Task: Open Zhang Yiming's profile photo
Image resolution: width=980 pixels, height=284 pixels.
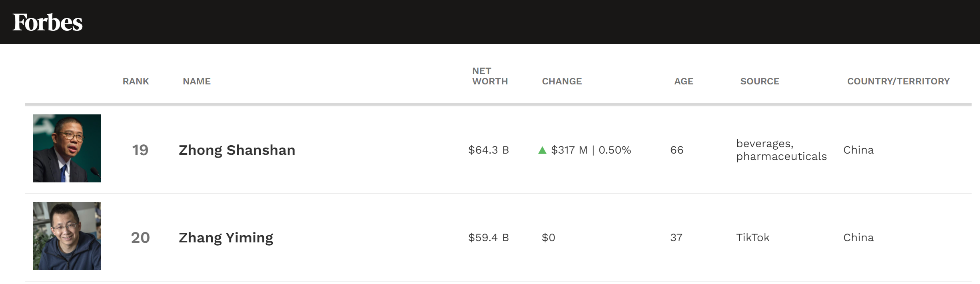Action: point(67,236)
